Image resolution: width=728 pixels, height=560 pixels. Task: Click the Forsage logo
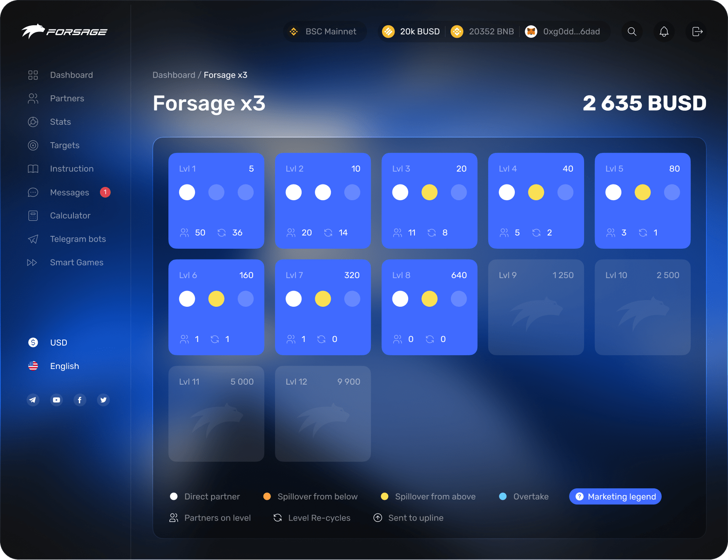coord(64,32)
